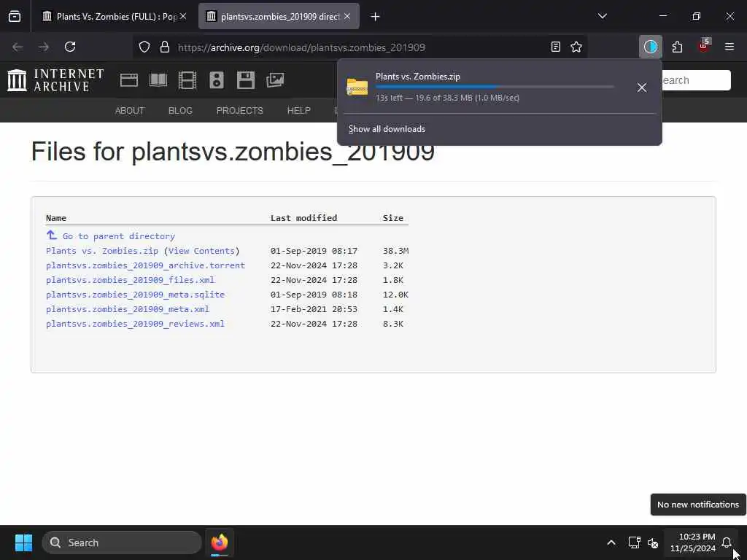The height and width of the screenshot is (560, 747).
Task: Open View Contents of the zip
Action: pos(201,251)
